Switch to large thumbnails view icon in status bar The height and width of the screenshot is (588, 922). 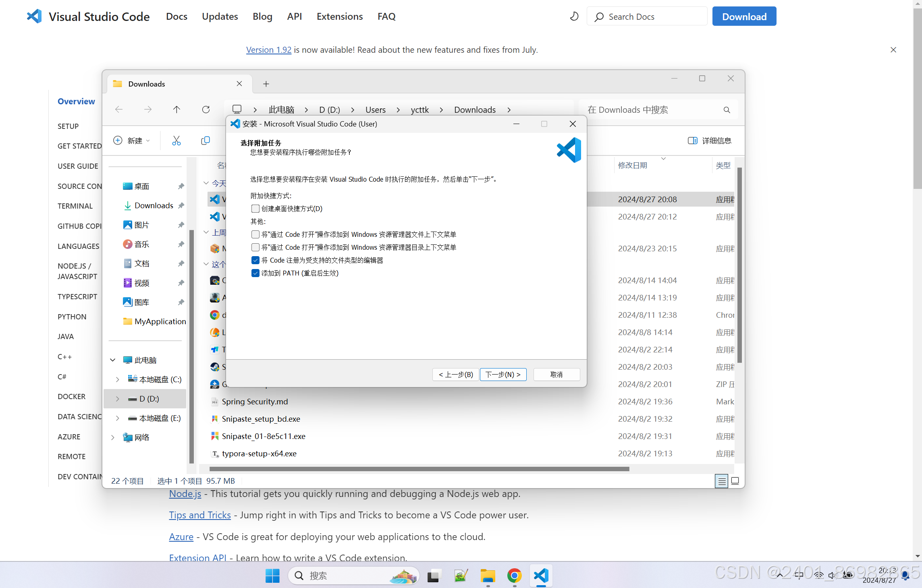click(x=735, y=481)
